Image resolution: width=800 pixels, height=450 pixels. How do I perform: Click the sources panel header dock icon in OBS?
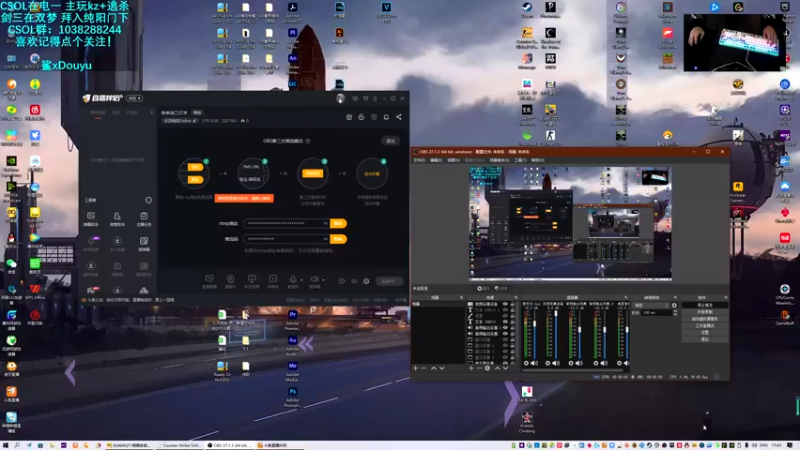[516, 297]
